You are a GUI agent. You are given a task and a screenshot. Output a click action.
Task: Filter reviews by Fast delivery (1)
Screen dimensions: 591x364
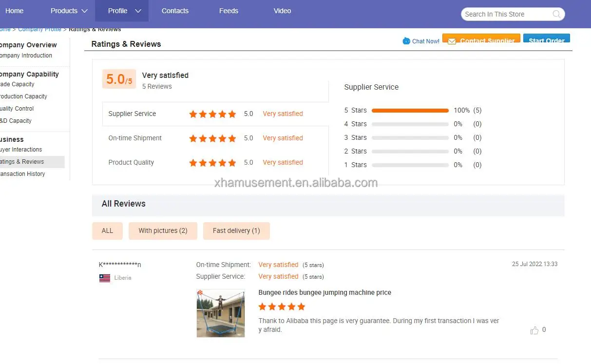point(236,231)
